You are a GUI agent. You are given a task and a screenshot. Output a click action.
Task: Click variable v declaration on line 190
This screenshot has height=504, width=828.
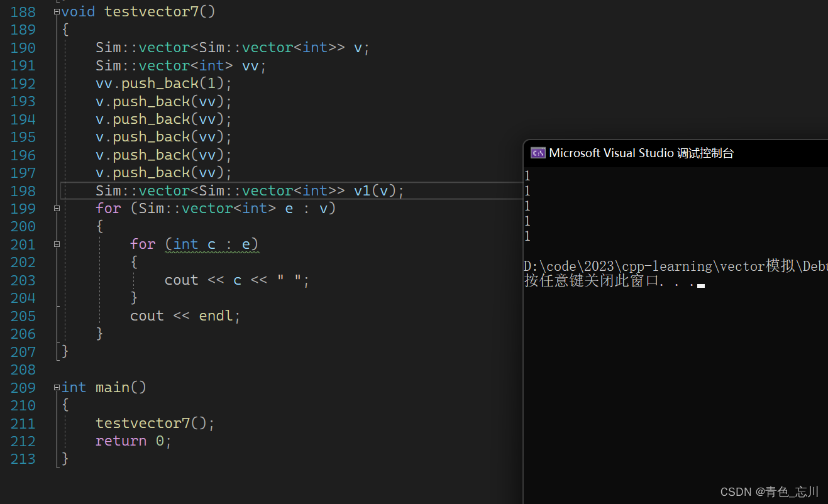coord(358,48)
